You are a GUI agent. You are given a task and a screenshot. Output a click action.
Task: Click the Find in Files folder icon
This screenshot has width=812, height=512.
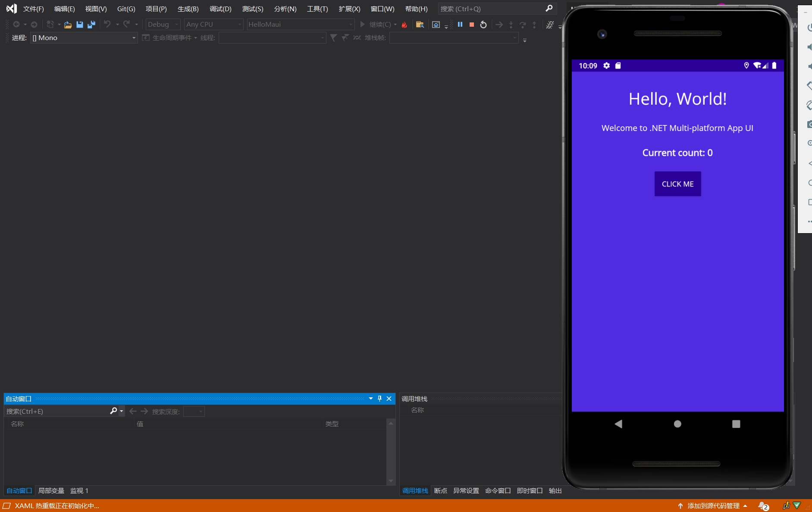pos(420,25)
